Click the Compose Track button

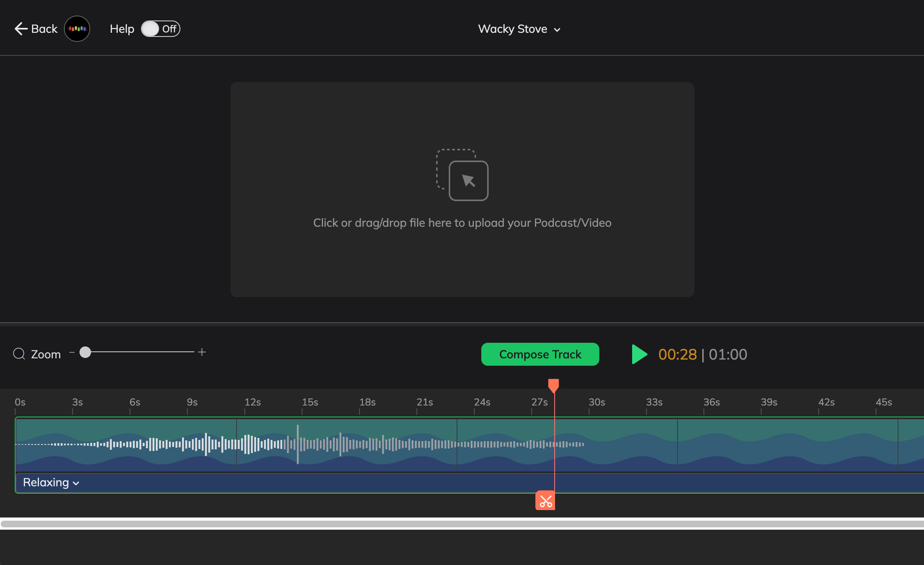(540, 354)
